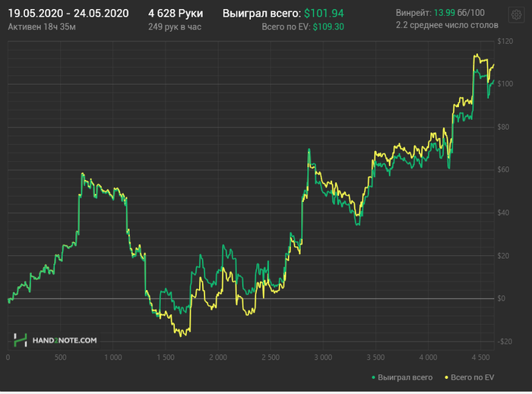Click the $20 y-axis label
This screenshot has height=394, width=532.
coord(503,256)
